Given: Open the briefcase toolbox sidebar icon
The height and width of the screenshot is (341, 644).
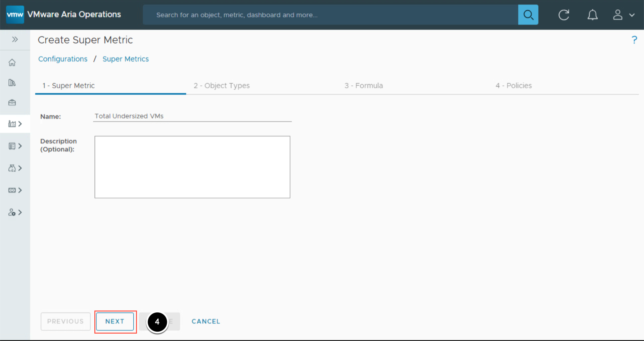Looking at the screenshot, I should click(12, 102).
